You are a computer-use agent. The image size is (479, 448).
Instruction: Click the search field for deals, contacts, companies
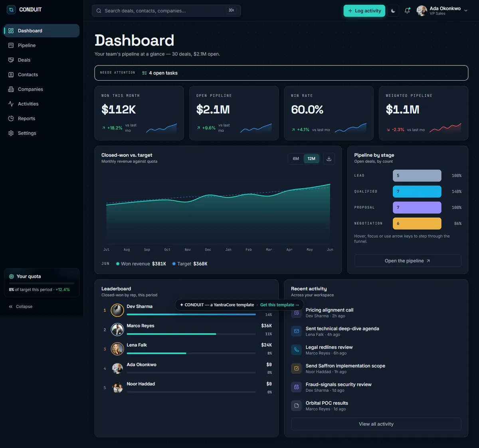tap(166, 11)
